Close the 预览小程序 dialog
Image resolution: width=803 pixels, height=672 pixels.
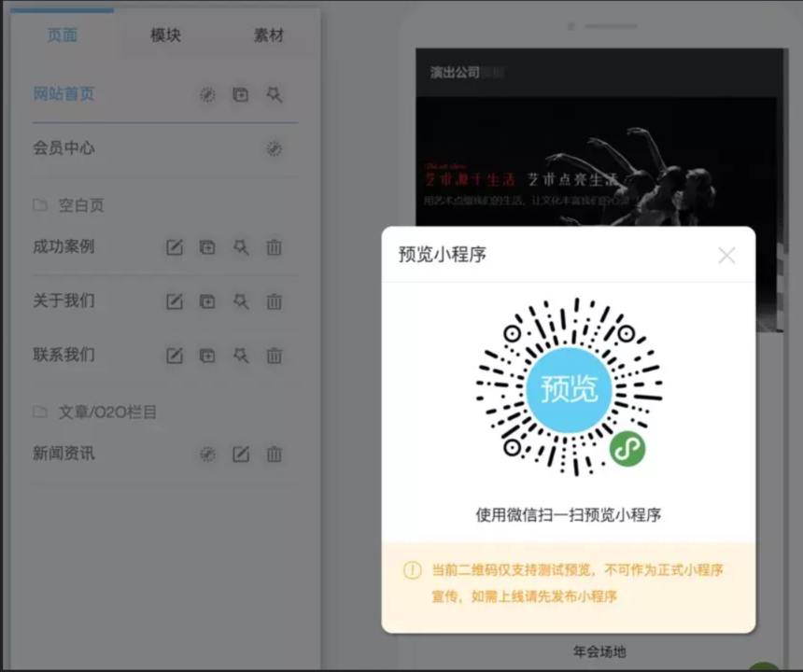tap(726, 256)
